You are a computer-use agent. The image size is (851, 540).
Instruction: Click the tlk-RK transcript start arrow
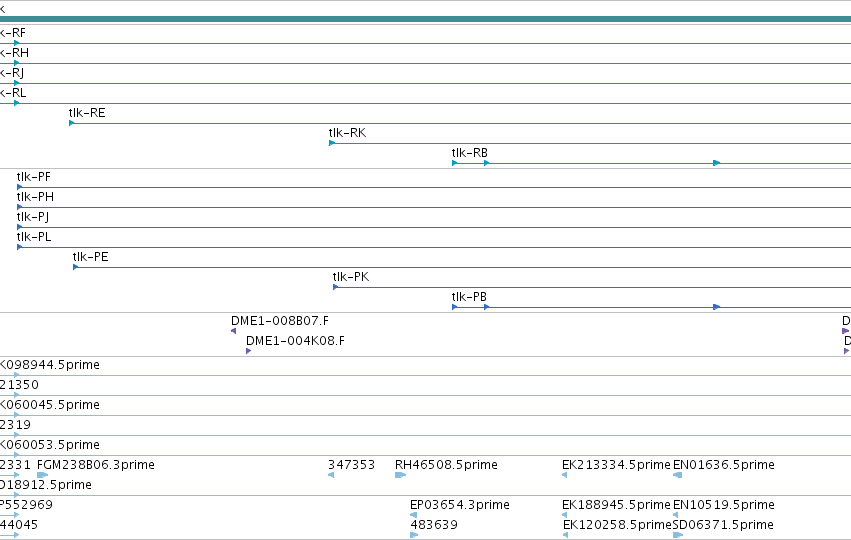(x=332, y=143)
